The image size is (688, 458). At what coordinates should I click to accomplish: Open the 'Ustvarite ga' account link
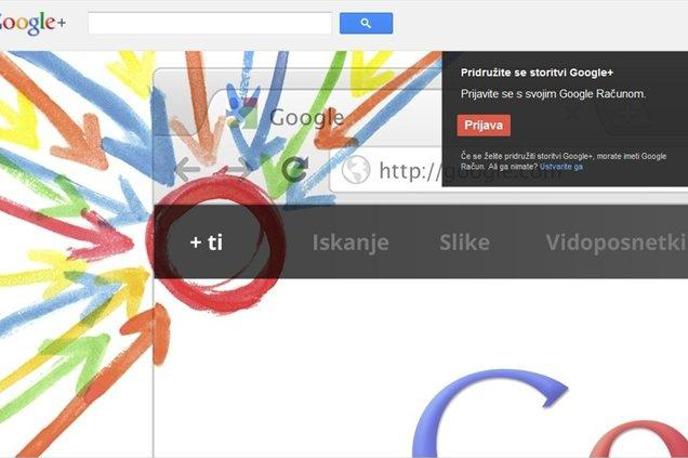561,167
